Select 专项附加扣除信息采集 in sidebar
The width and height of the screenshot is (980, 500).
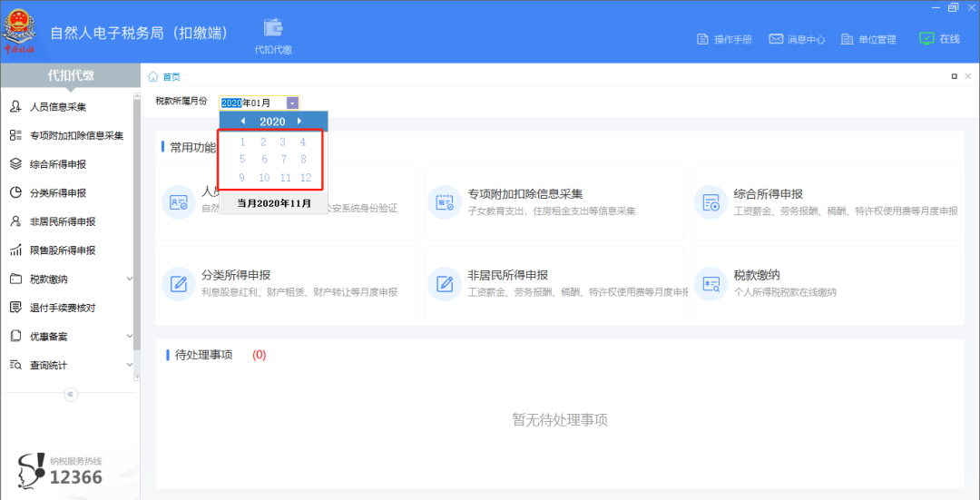coord(75,136)
